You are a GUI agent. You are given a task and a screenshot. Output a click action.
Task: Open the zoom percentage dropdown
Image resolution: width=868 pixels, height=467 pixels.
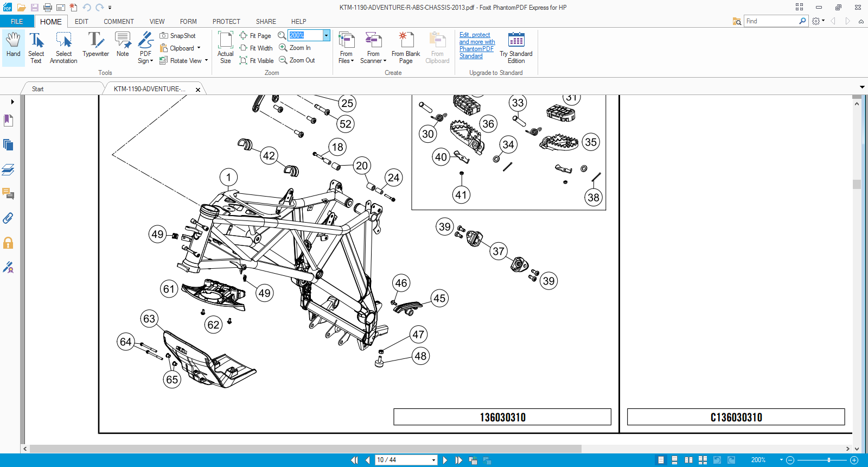point(326,35)
